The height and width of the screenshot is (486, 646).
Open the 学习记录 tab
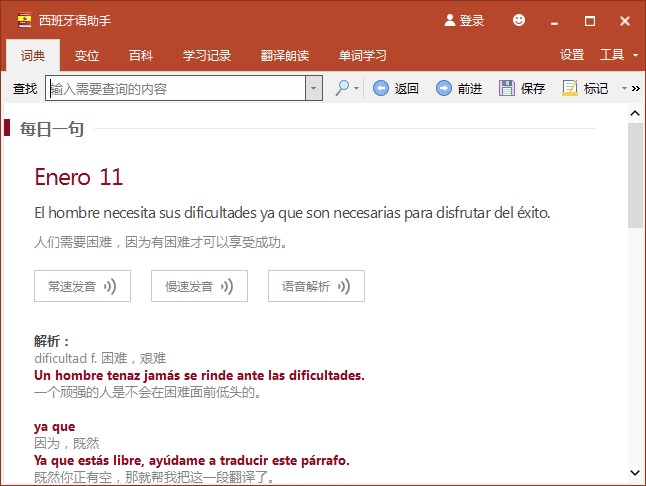click(x=207, y=55)
